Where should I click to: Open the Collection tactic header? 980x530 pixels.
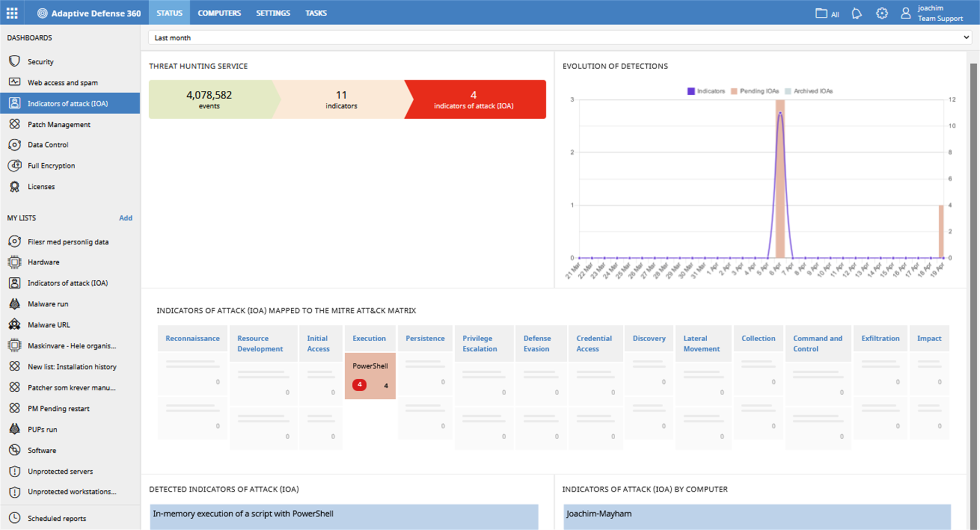tap(758, 338)
